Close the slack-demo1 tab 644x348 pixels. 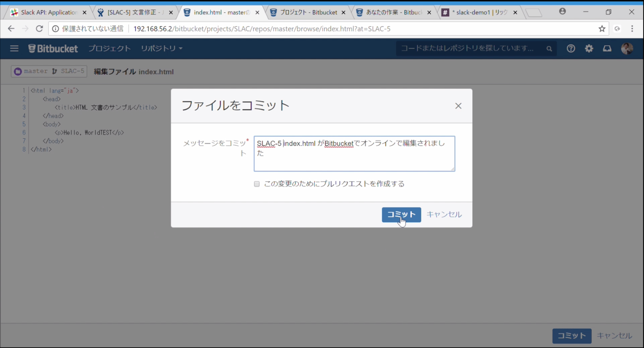click(515, 12)
